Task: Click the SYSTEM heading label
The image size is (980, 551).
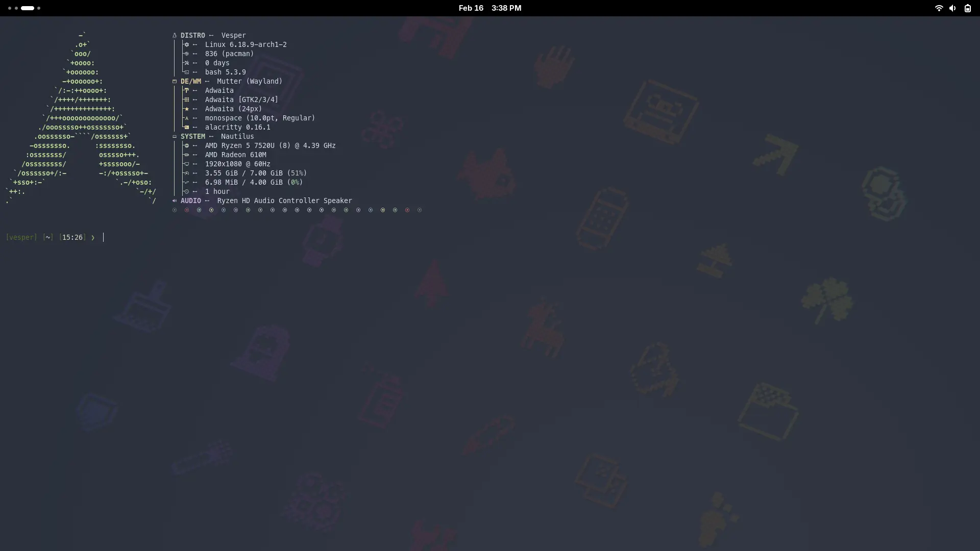Action: (193, 137)
